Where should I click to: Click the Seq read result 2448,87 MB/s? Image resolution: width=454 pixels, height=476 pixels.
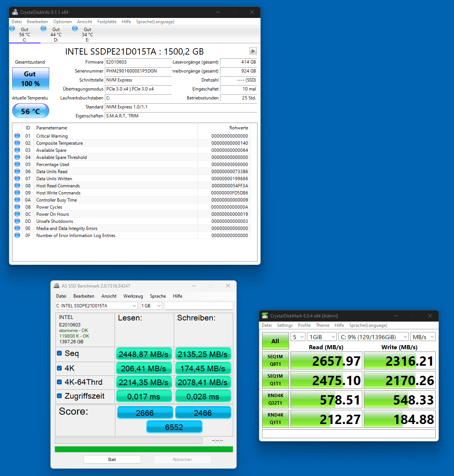(144, 354)
